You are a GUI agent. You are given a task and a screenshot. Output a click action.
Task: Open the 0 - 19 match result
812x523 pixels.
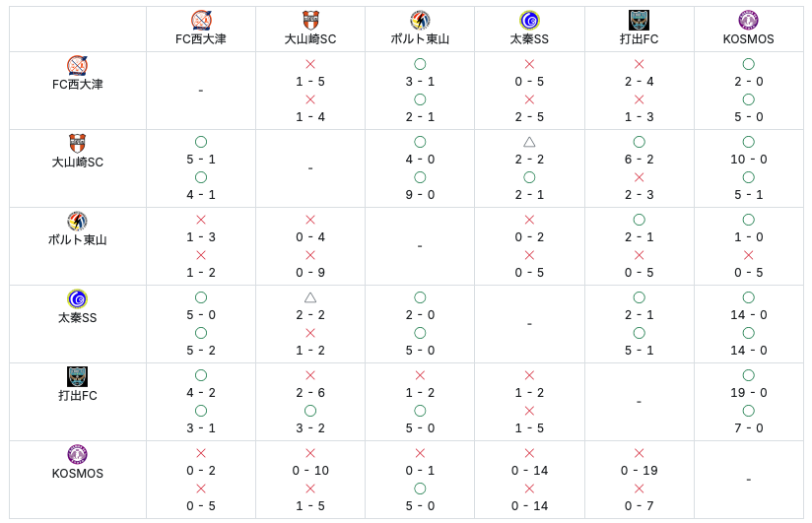pyautogui.click(x=639, y=471)
